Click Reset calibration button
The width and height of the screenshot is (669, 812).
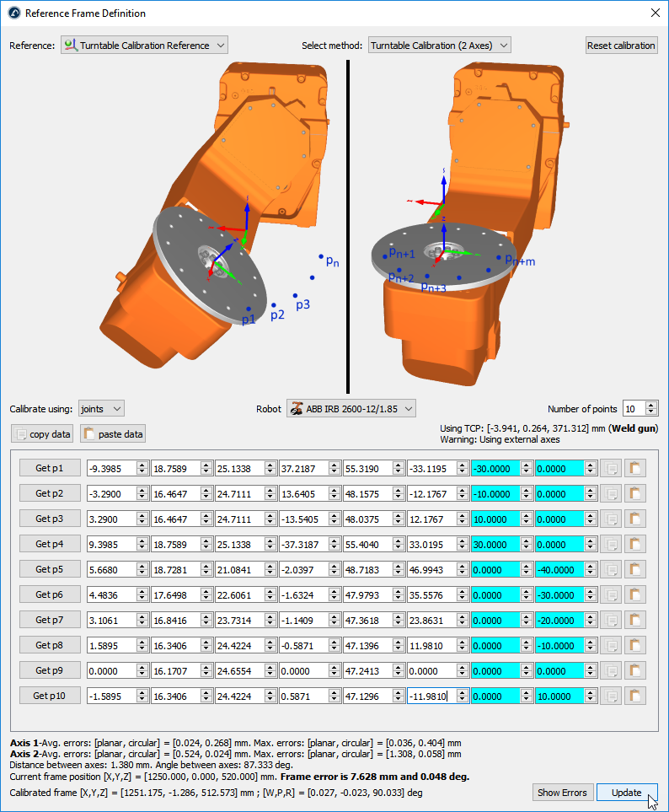pyautogui.click(x=621, y=46)
